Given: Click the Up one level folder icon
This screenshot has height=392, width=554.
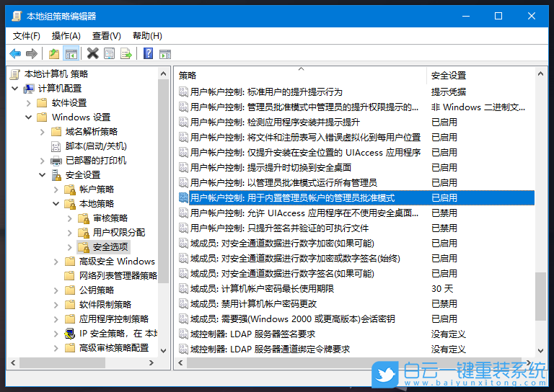Looking at the screenshot, I should pyautogui.click(x=53, y=54).
